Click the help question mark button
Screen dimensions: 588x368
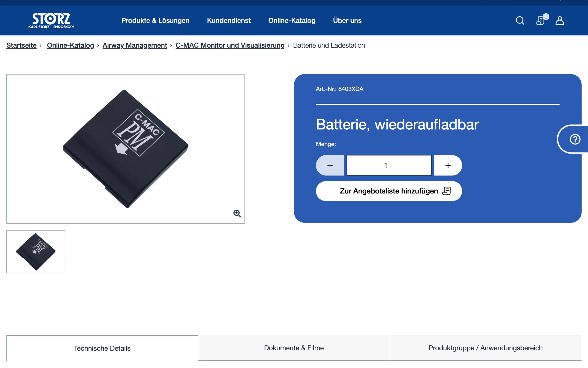[575, 139]
